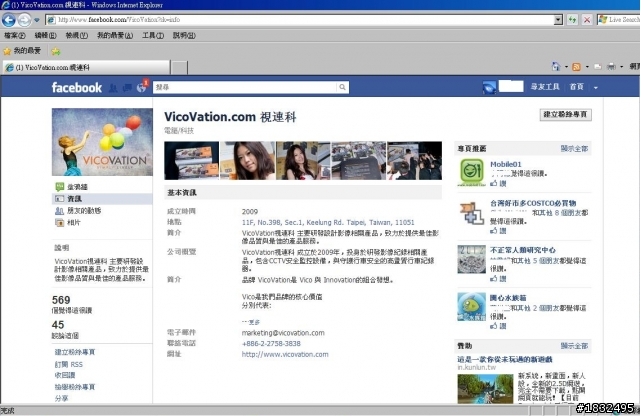
Task: Click the 我的最愛 favorites star button
Action: 22,51
